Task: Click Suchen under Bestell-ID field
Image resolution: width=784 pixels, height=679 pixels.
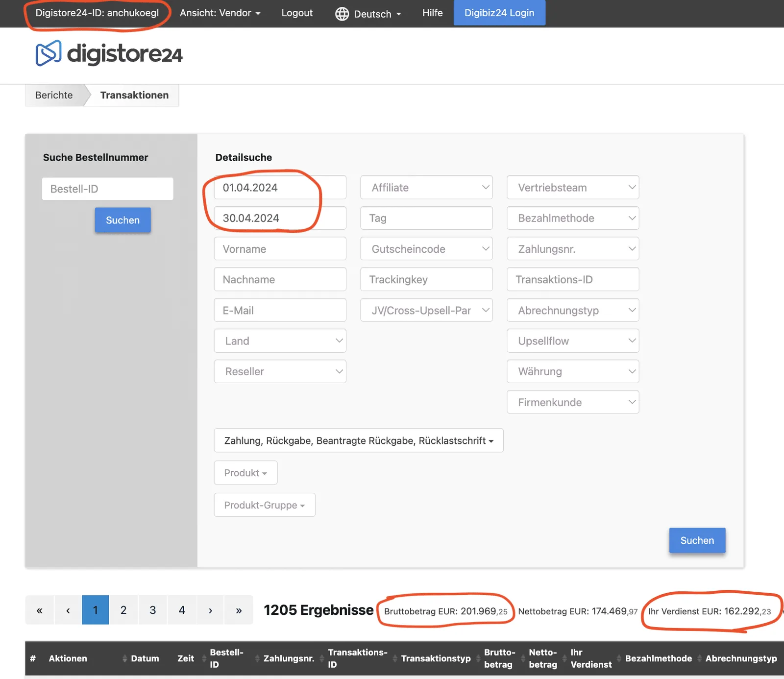Action: (122, 220)
